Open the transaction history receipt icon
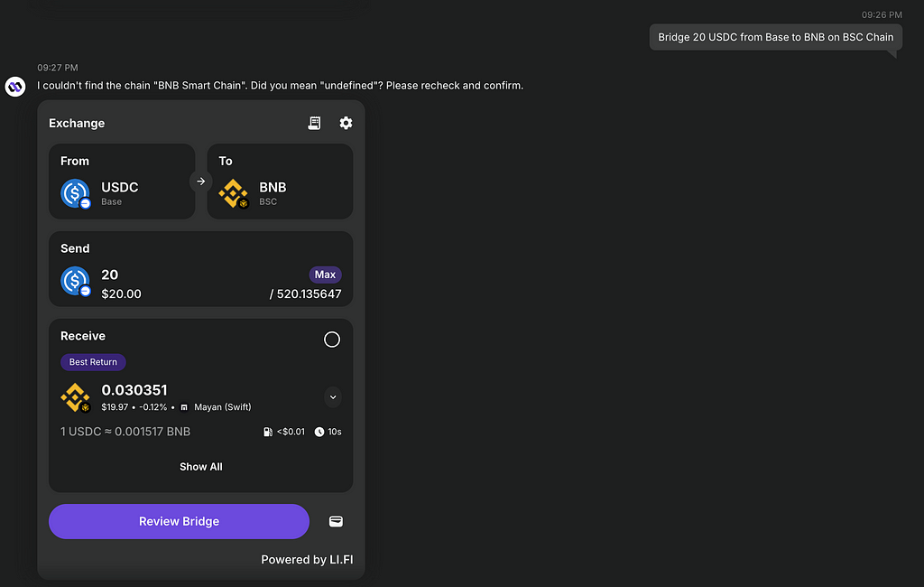This screenshot has width=924, height=587. (314, 123)
